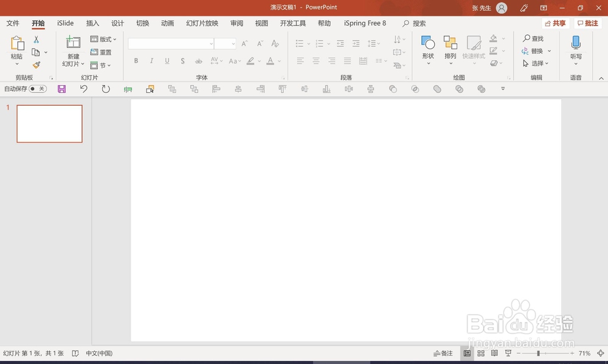Select slide 1 thumbnail

coord(50,123)
